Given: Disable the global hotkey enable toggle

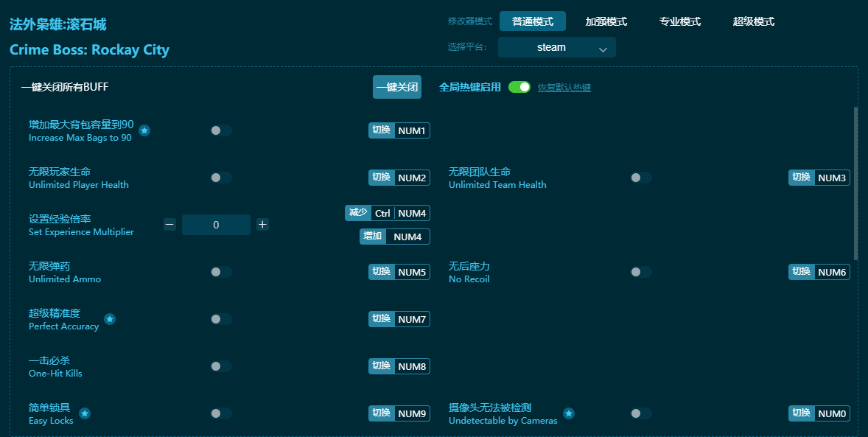Looking at the screenshot, I should click(519, 87).
